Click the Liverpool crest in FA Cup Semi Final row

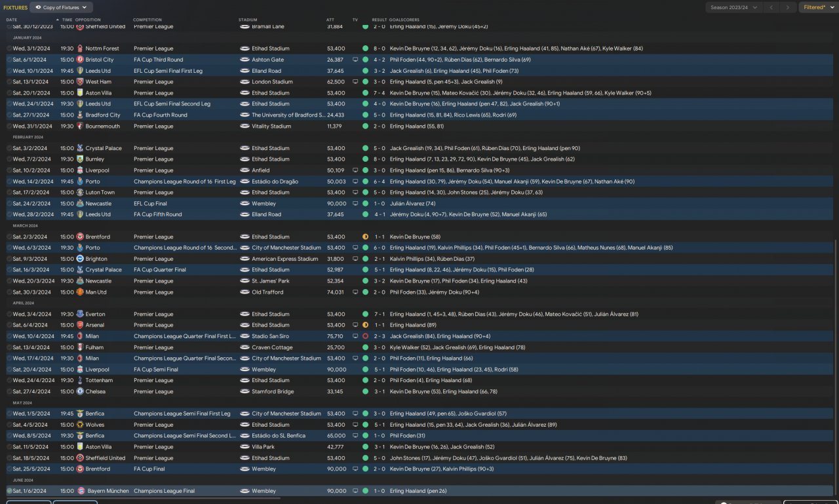click(80, 370)
